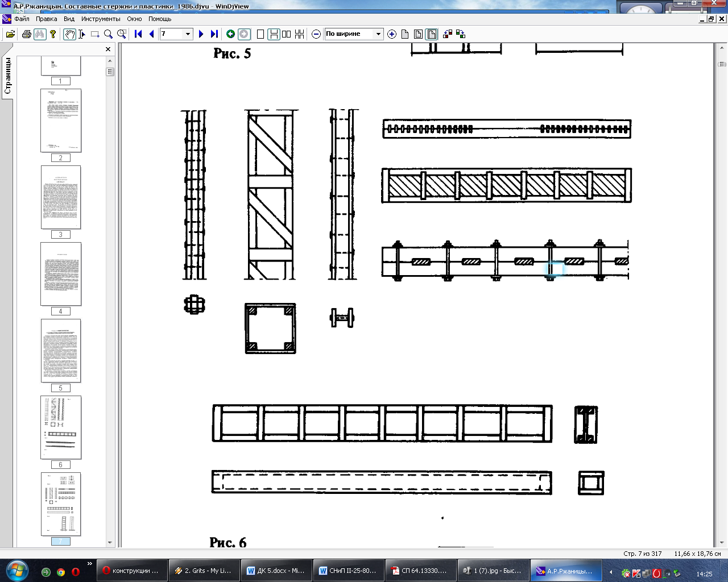
Task: Set zoom to fit page icon
Action: [418, 34]
